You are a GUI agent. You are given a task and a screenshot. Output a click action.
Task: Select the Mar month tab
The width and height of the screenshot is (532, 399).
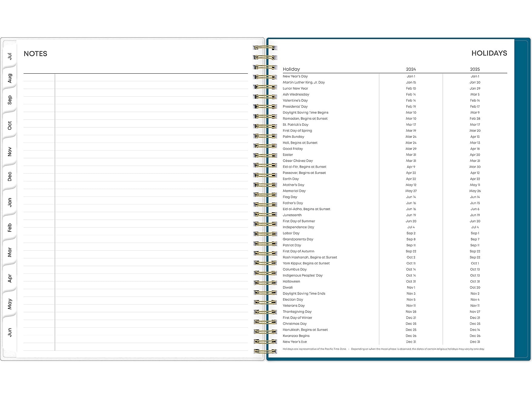point(10,252)
